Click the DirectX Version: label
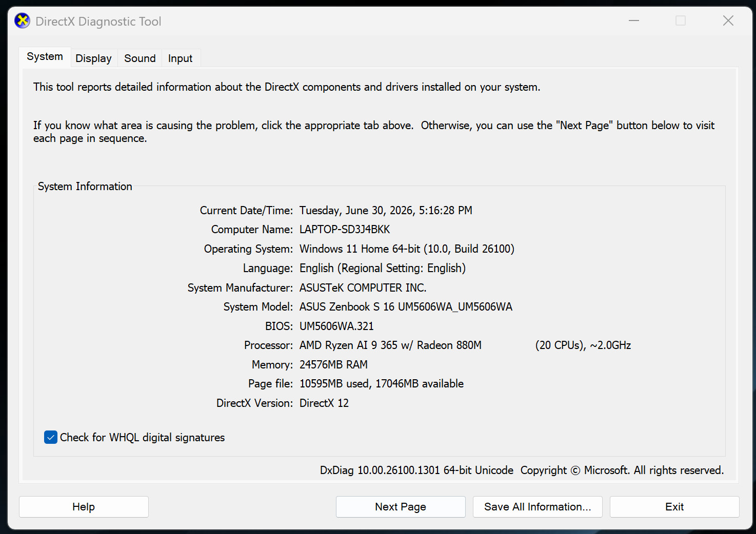The image size is (756, 534). click(x=255, y=403)
